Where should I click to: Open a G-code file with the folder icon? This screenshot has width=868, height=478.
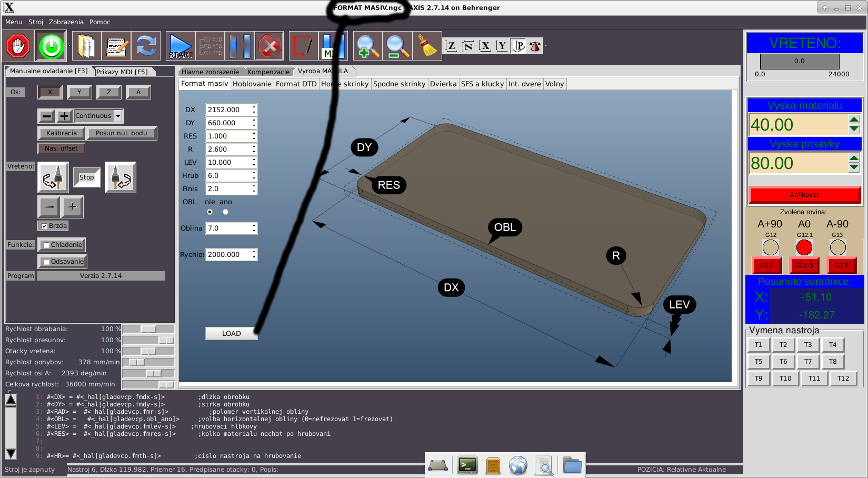[x=86, y=46]
